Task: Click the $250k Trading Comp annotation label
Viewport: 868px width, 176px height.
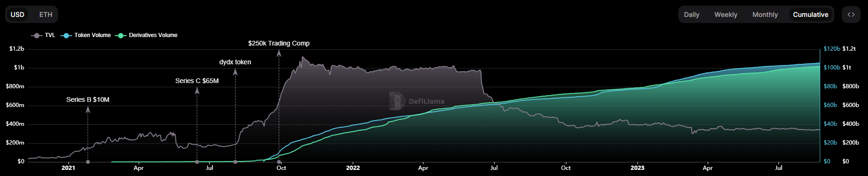Action: pos(279,43)
